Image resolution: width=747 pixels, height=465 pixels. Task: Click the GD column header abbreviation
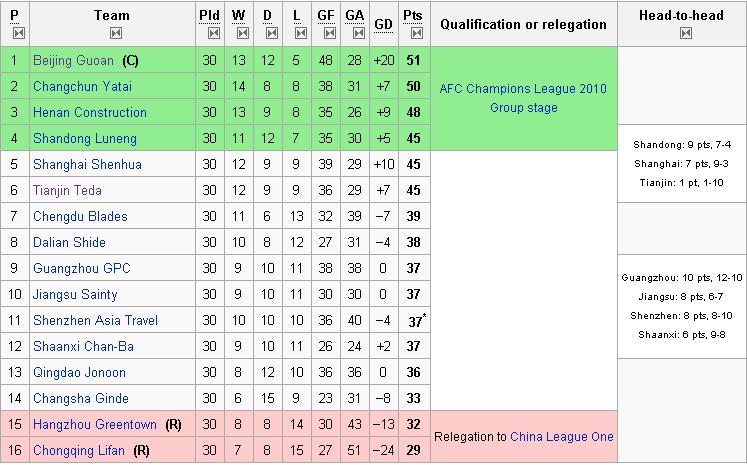pyautogui.click(x=384, y=25)
